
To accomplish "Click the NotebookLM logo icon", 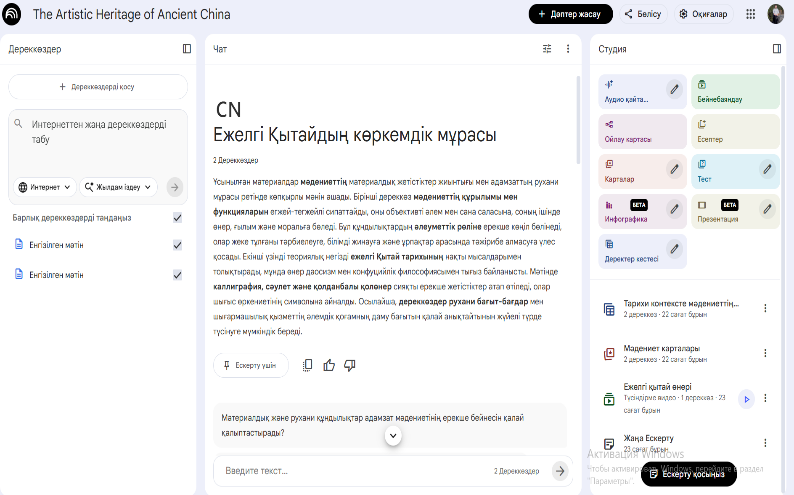I will (11, 14).
